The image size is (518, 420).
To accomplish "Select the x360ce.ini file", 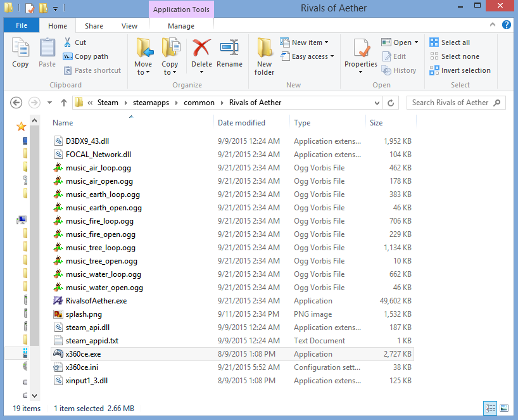I will [x=232, y=367].
